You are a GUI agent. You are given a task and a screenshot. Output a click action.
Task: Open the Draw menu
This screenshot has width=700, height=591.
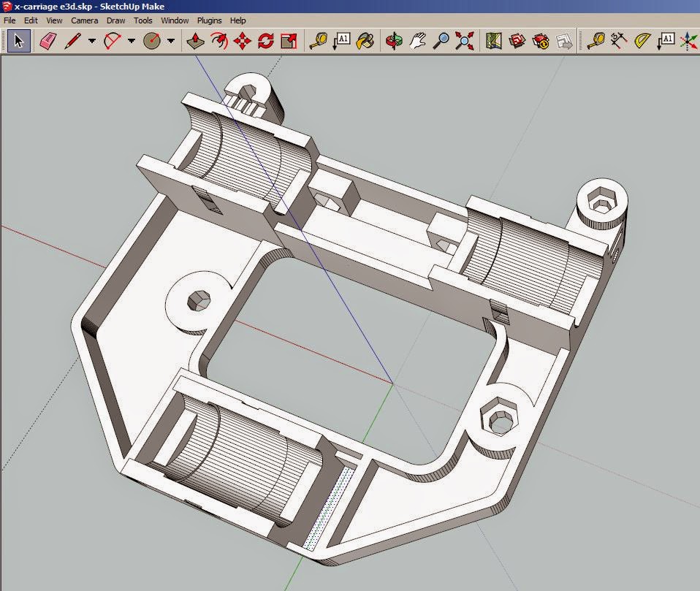coord(115,20)
